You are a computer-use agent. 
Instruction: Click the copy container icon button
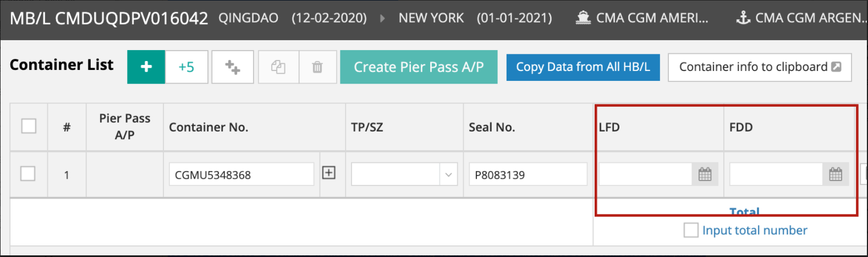coord(278,67)
